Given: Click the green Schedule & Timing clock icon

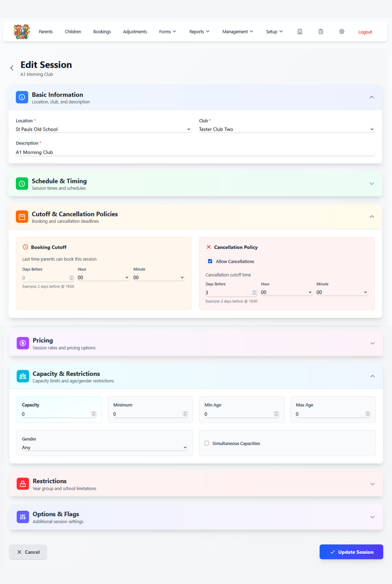Looking at the screenshot, I should (x=22, y=184).
